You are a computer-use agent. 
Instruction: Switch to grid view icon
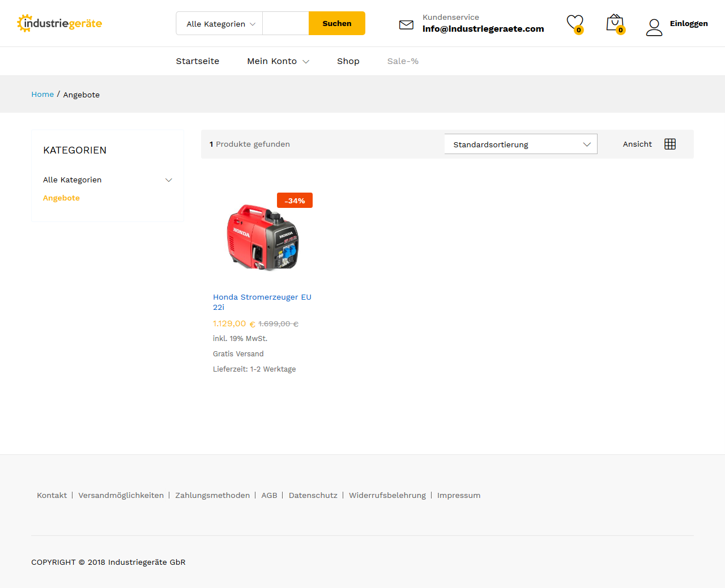click(670, 144)
